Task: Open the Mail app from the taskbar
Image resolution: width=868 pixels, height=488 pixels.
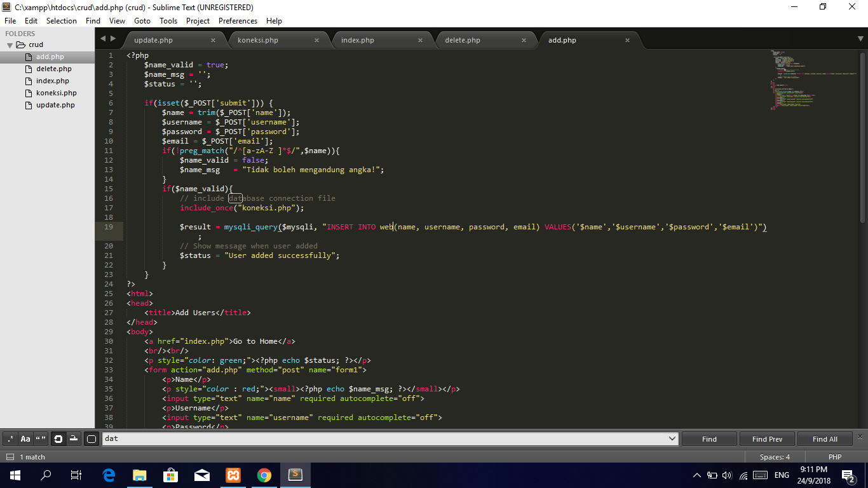Action: [x=202, y=475]
